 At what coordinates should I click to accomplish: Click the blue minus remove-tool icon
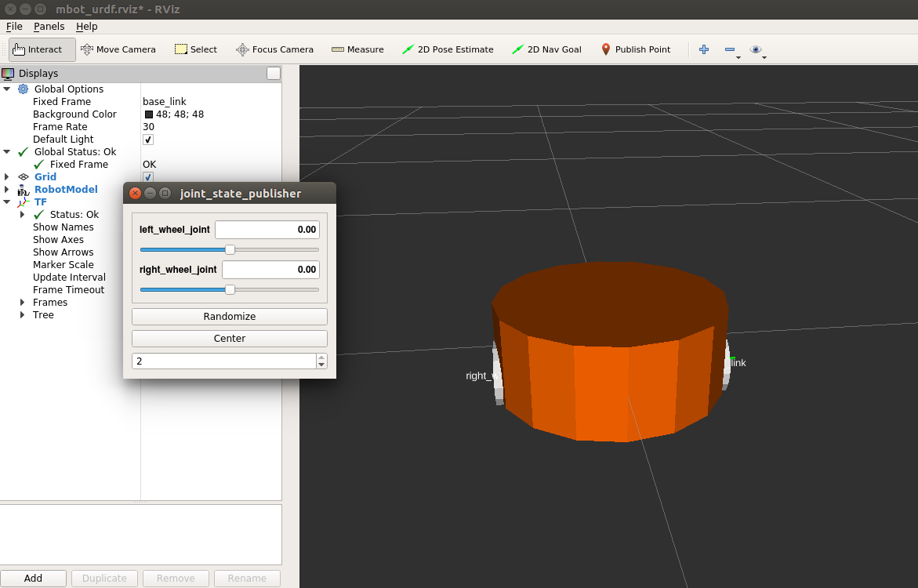pyautogui.click(x=730, y=49)
